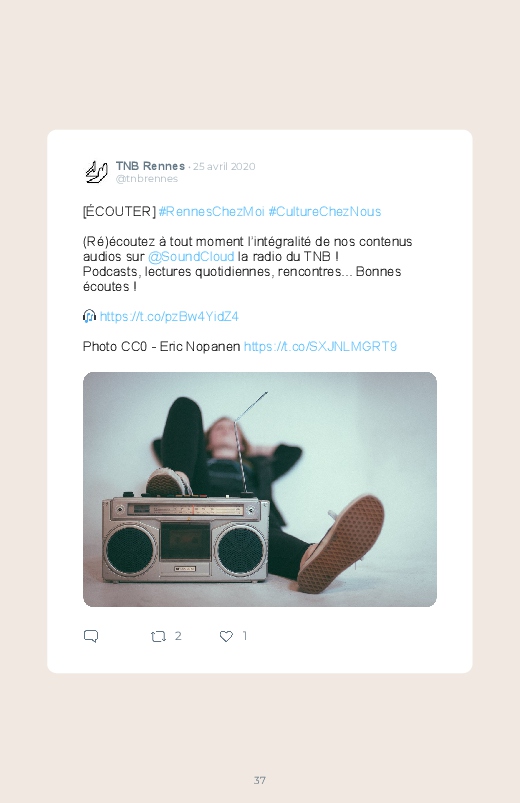Follow the t.co/pzBw4YidZ4 link
This screenshot has height=803, width=520.
(169, 316)
